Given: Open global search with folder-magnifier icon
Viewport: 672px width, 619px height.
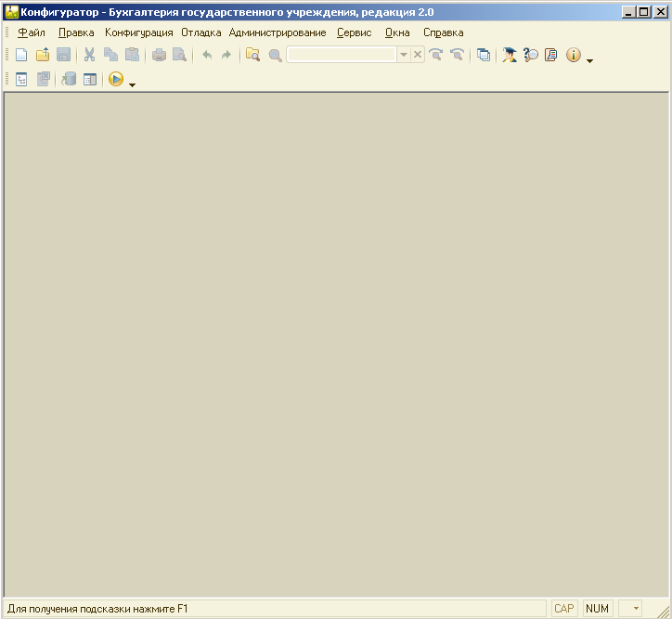Looking at the screenshot, I should point(252,55).
